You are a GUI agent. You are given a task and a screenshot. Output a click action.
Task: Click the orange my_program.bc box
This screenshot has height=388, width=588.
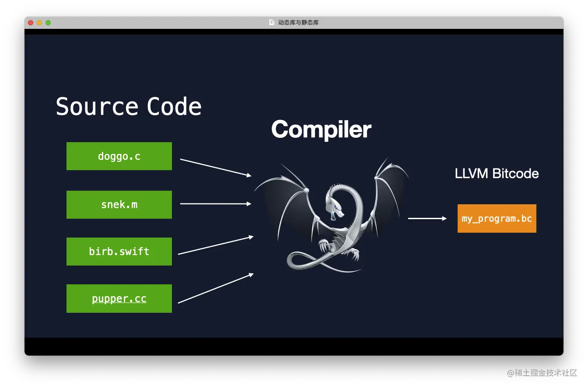pos(497,218)
